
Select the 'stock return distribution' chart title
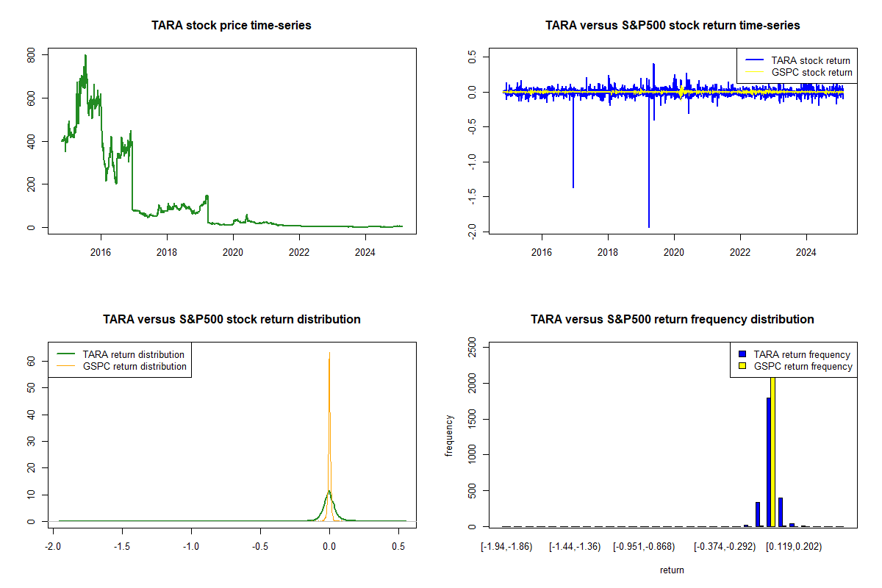click(232, 320)
